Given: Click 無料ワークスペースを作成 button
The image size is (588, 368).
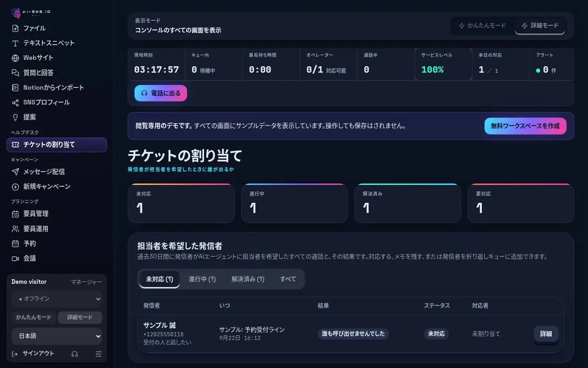Looking at the screenshot, I should pos(525,126).
